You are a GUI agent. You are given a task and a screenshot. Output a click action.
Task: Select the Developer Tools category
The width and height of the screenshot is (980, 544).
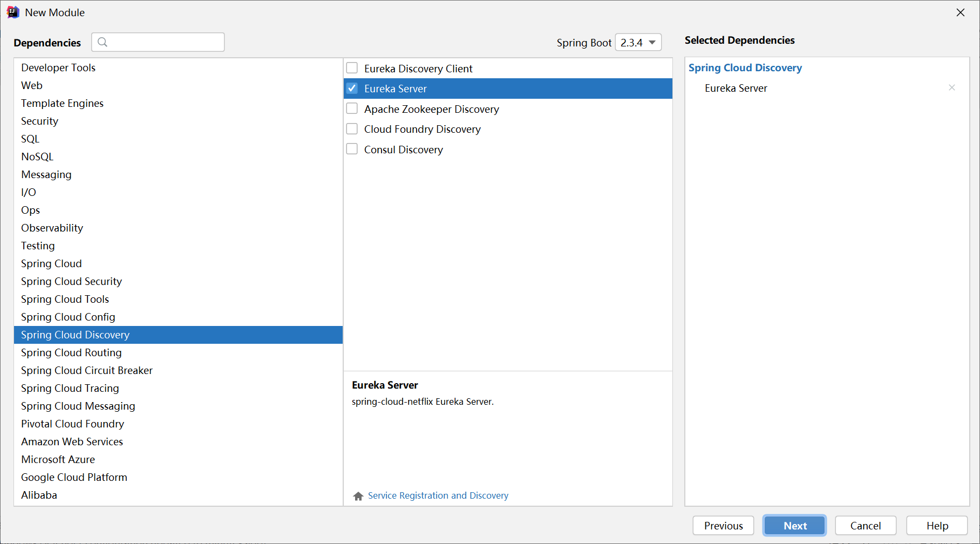178,67
